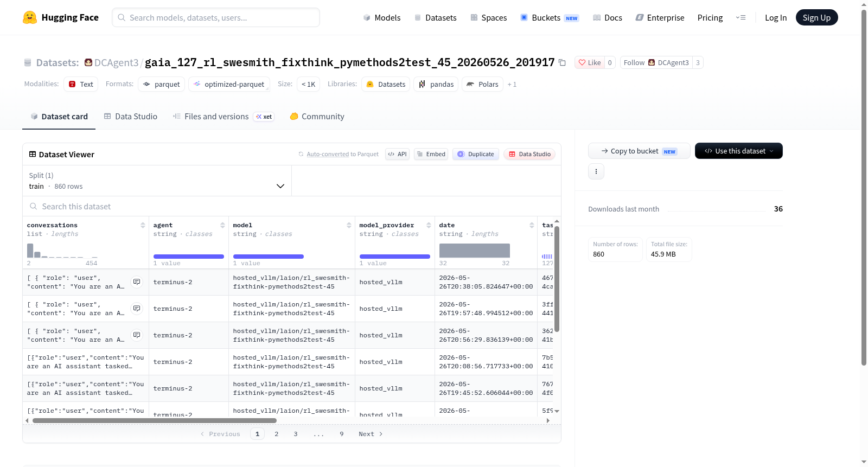Viewport: 868px width, 467px height.
Task: Open the API button in viewer
Action: [x=397, y=154]
